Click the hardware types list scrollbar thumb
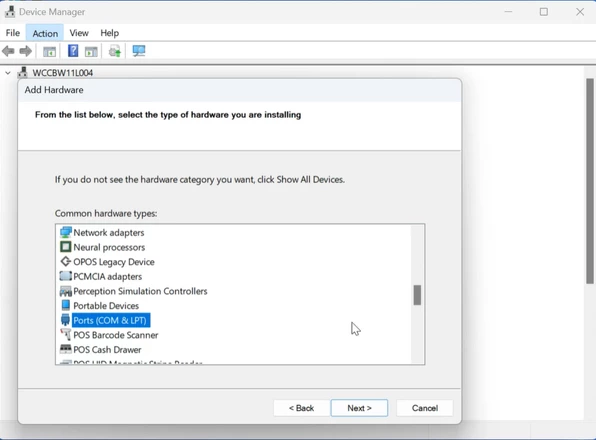The height and width of the screenshot is (440, 596). pos(417,295)
